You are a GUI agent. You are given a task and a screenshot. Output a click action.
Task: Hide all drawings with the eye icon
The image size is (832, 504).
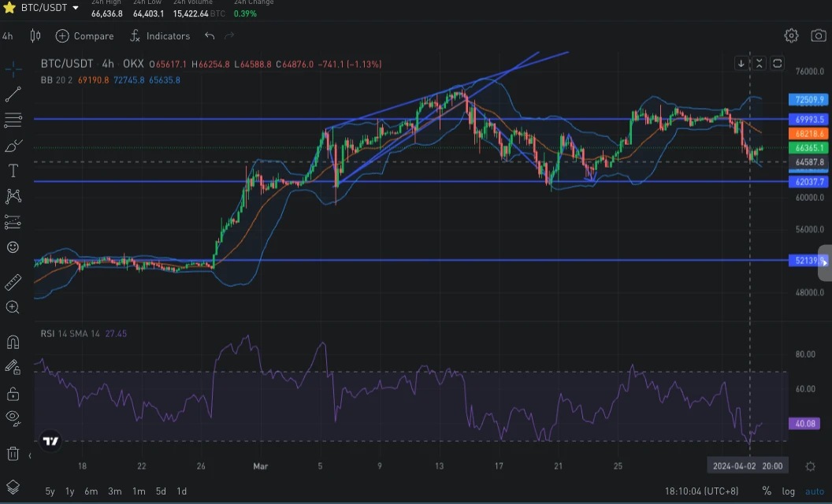point(13,418)
